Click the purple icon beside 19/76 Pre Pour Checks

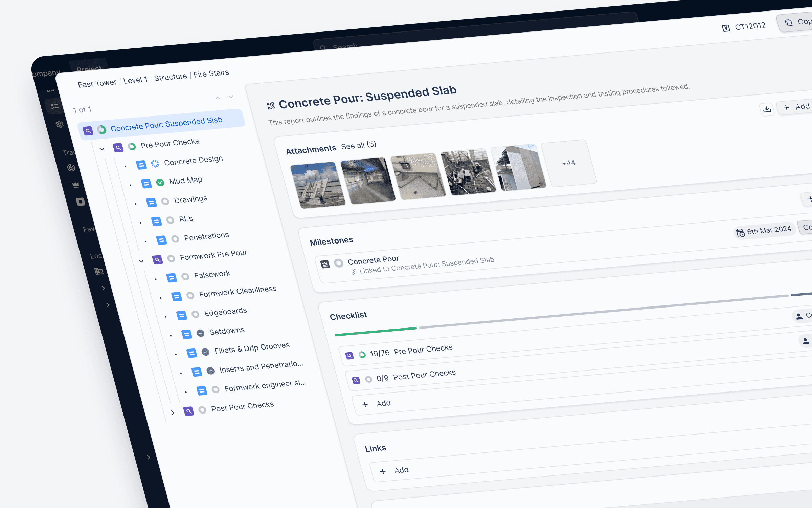pyautogui.click(x=349, y=356)
